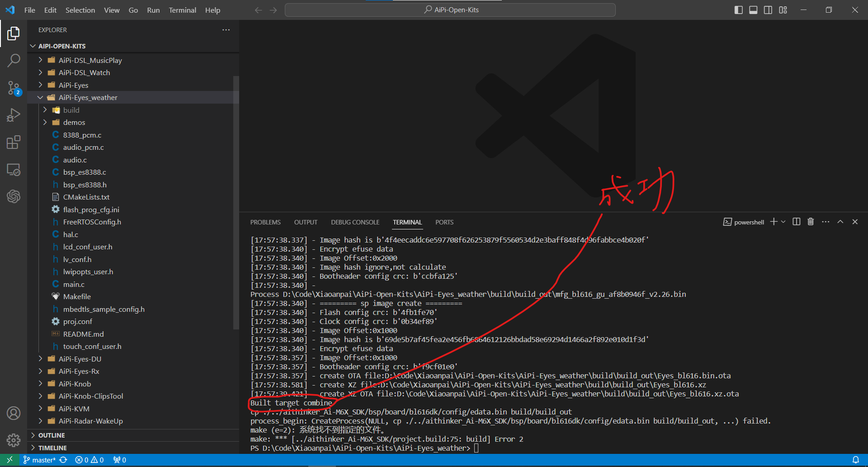Open the Extensions view

tap(14, 142)
